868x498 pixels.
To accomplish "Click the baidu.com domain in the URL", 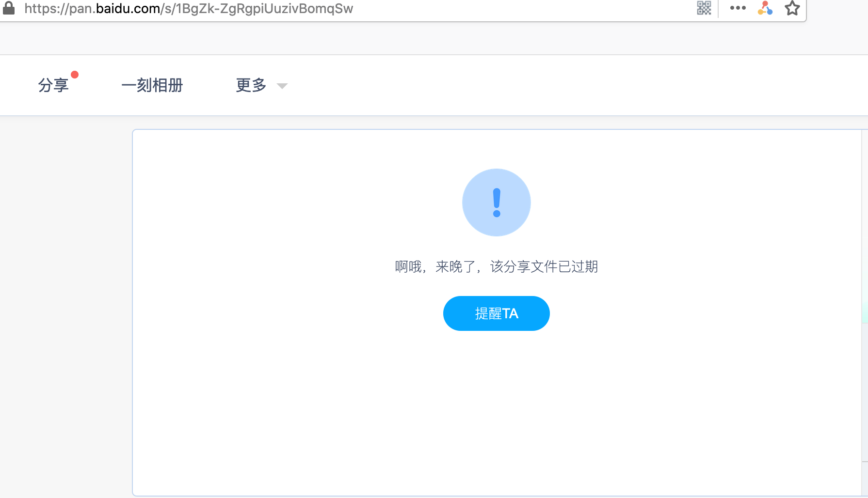I will 128,9.
